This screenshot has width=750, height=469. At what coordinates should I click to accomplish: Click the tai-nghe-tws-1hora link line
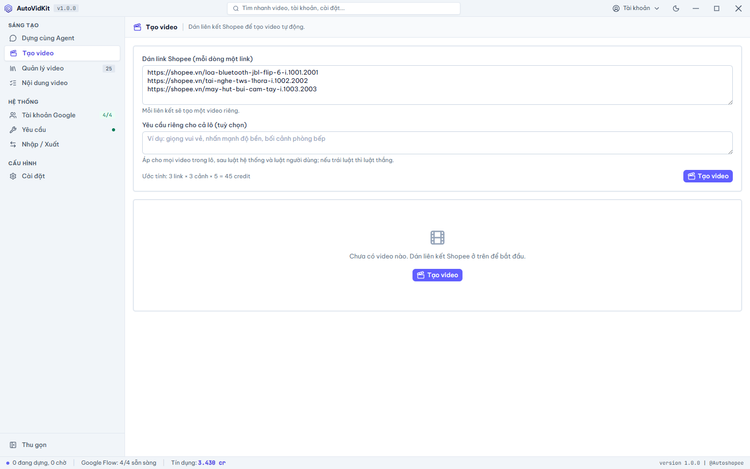228,81
